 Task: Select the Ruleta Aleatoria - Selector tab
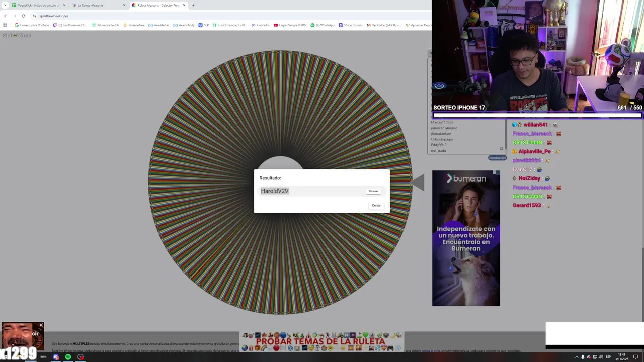(x=158, y=5)
